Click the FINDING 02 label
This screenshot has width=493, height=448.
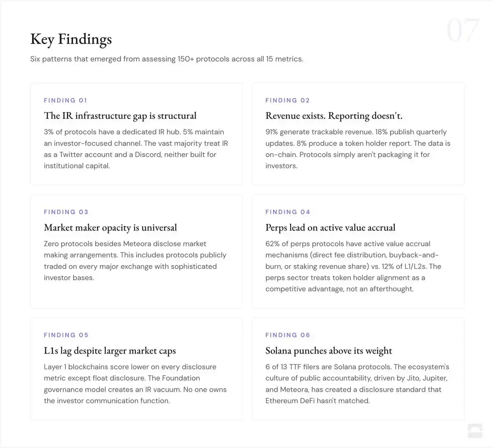point(288,100)
